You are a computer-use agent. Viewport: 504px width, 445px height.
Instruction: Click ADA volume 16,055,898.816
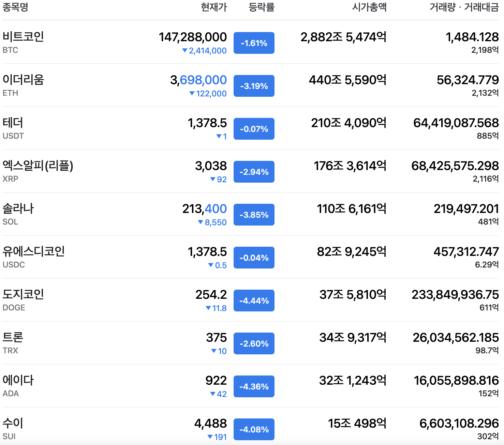(x=457, y=380)
